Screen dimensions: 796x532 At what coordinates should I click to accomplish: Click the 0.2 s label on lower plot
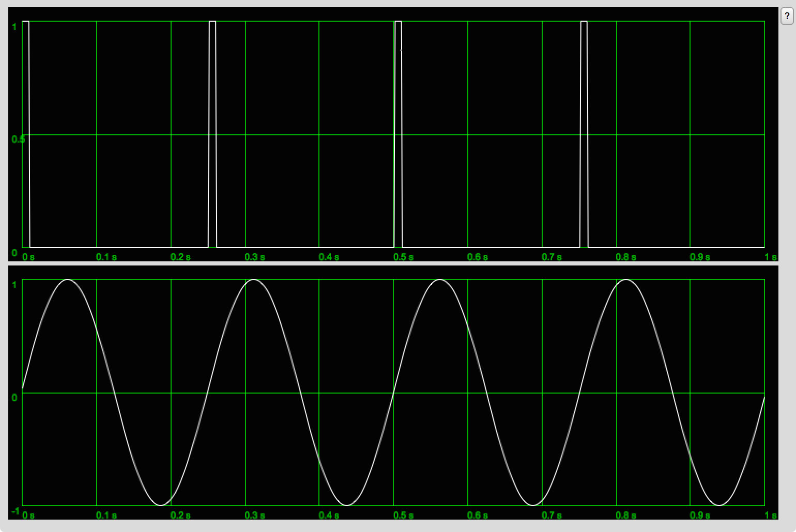coord(181,515)
